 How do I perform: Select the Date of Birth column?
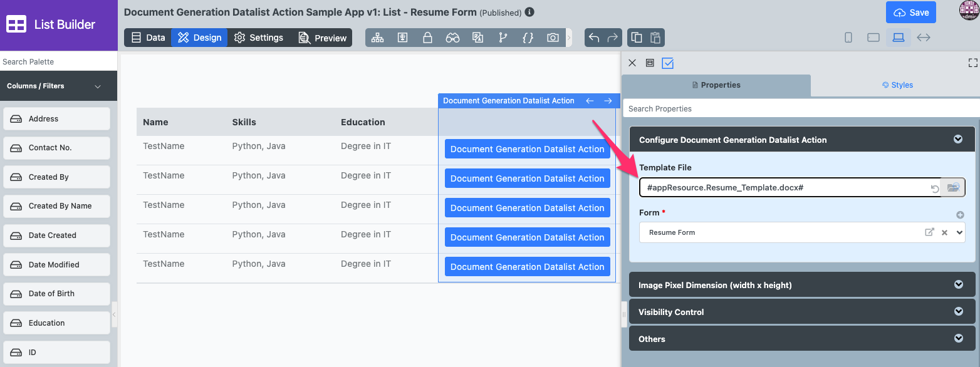56,294
